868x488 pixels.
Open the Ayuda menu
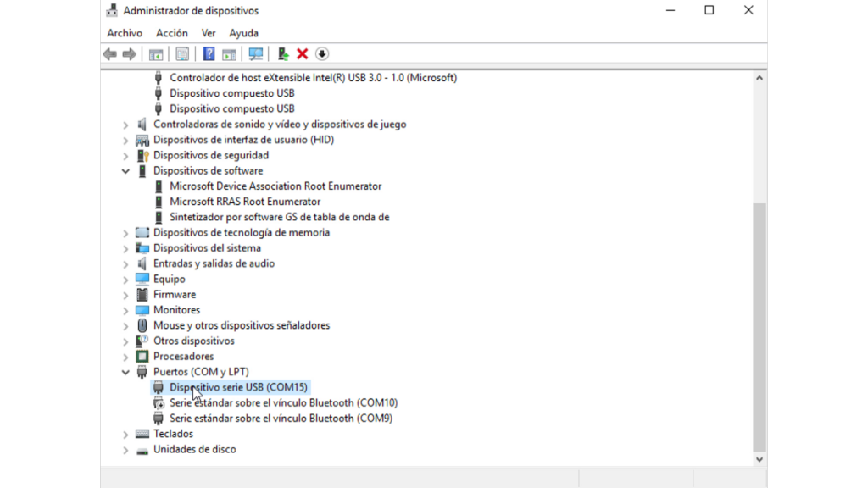243,33
